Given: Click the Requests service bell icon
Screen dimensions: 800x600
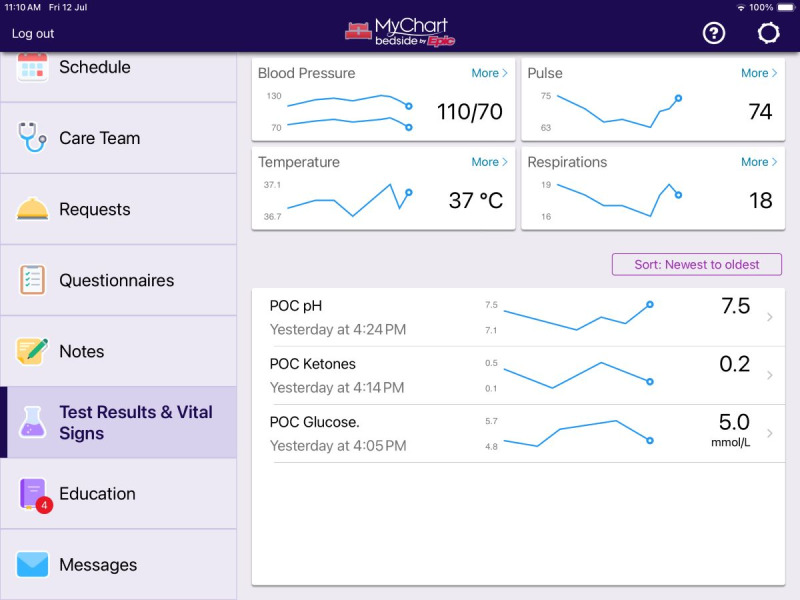Looking at the screenshot, I should 32,209.
